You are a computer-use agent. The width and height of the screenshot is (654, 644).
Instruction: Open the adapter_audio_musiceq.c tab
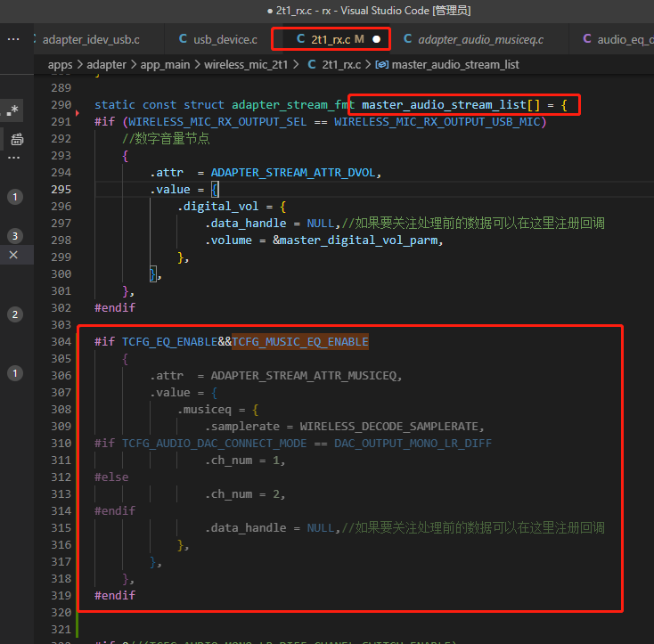pyautogui.click(x=480, y=39)
